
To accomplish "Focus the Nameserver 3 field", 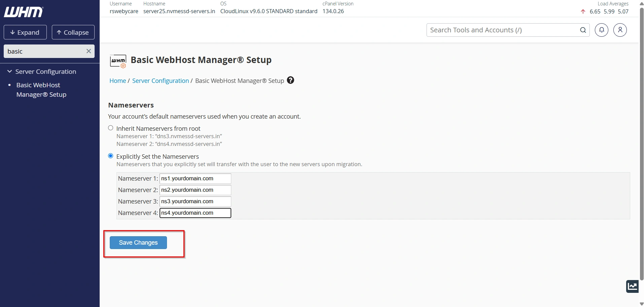I will click(195, 202).
